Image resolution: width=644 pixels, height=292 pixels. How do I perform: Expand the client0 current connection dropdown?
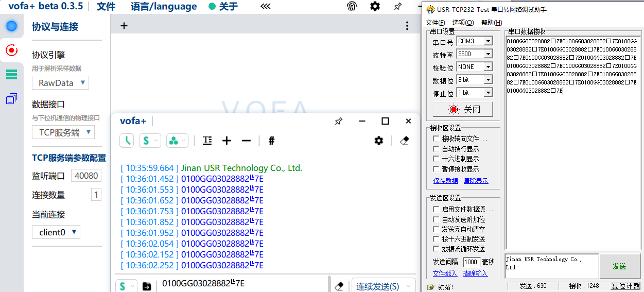pyautogui.click(x=56, y=232)
